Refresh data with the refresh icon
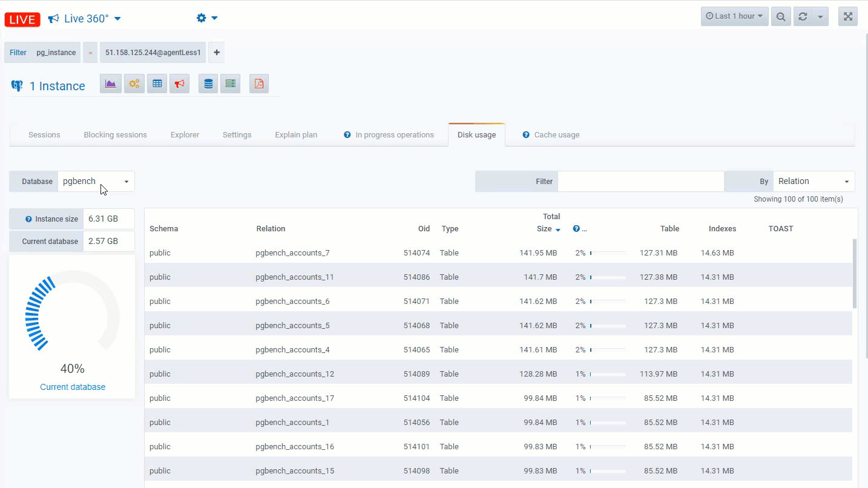The height and width of the screenshot is (488, 868). click(x=803, y=17)
